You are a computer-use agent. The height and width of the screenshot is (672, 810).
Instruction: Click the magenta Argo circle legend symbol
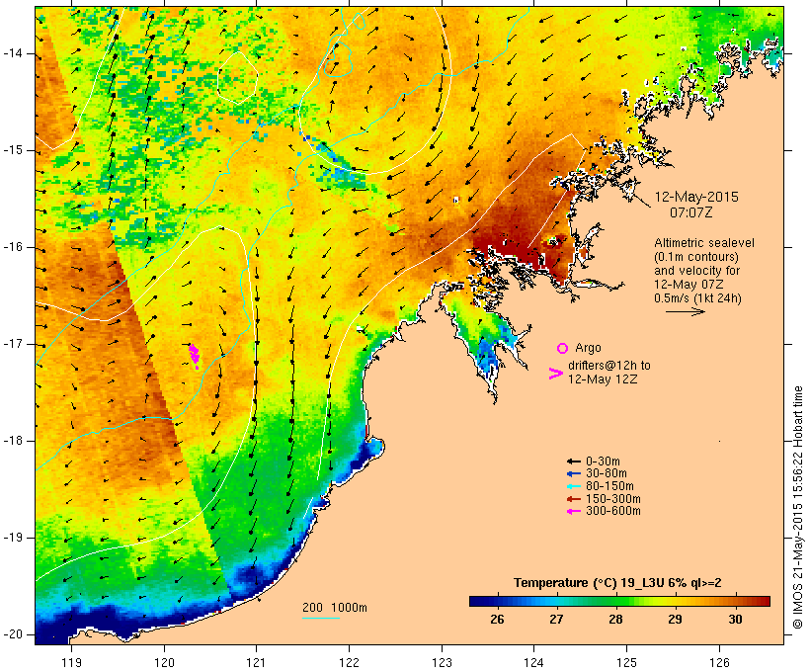tap(563, 349)
